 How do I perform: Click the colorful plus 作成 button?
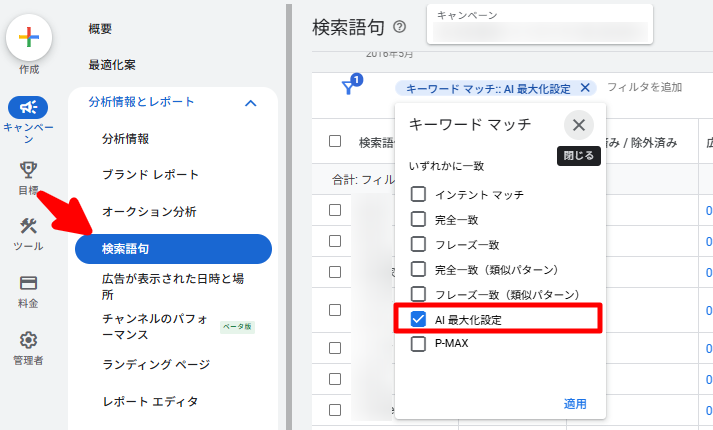click(29, 37)
